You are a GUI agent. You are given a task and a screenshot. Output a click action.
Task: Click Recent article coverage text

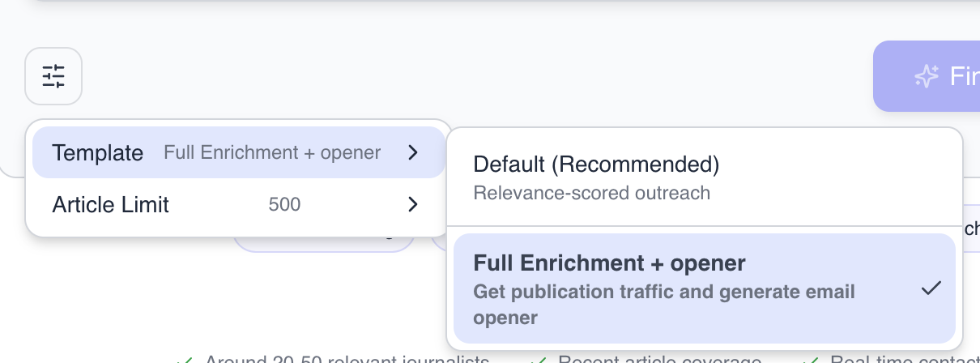[660, 359]
